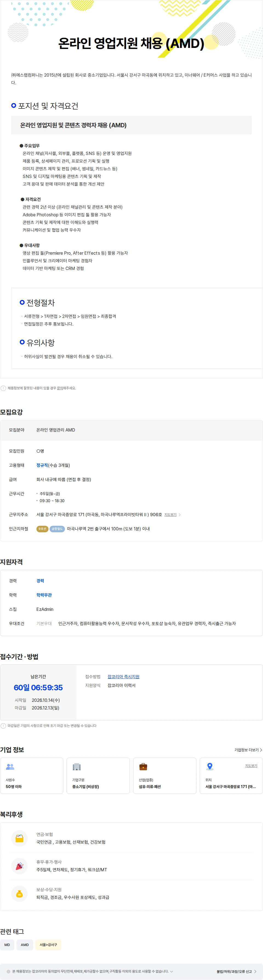The width and height of the screenshot is (263, 980).
Task: Click the arrow next to 오류 신고
Action: (255, 972)
